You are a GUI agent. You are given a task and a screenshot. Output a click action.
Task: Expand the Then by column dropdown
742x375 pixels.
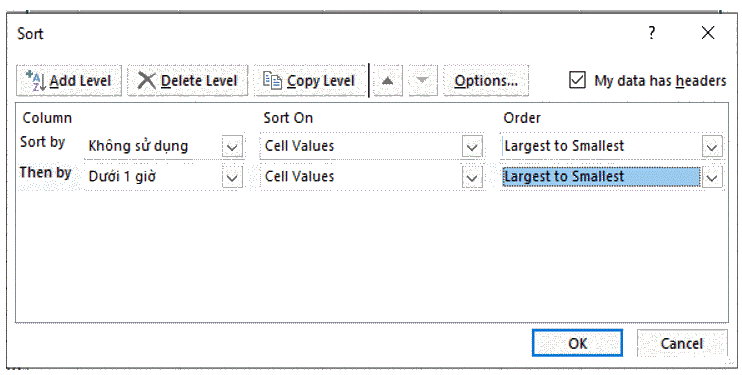tap(232, 178)
